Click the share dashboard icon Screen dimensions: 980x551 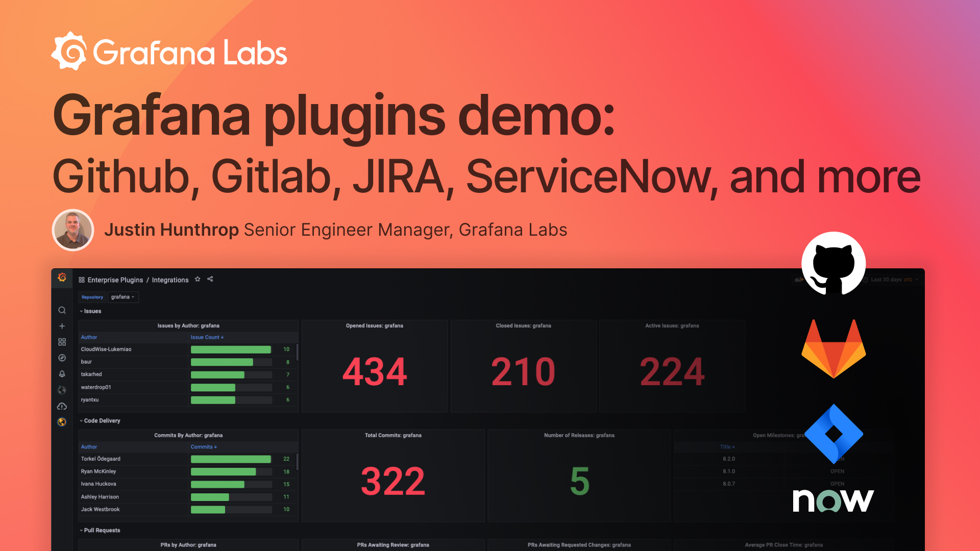pos(210,279)
